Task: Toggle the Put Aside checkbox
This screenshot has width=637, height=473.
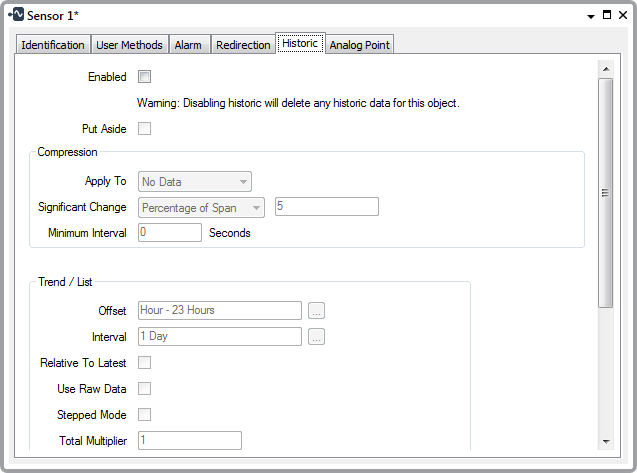Action: 144,128
